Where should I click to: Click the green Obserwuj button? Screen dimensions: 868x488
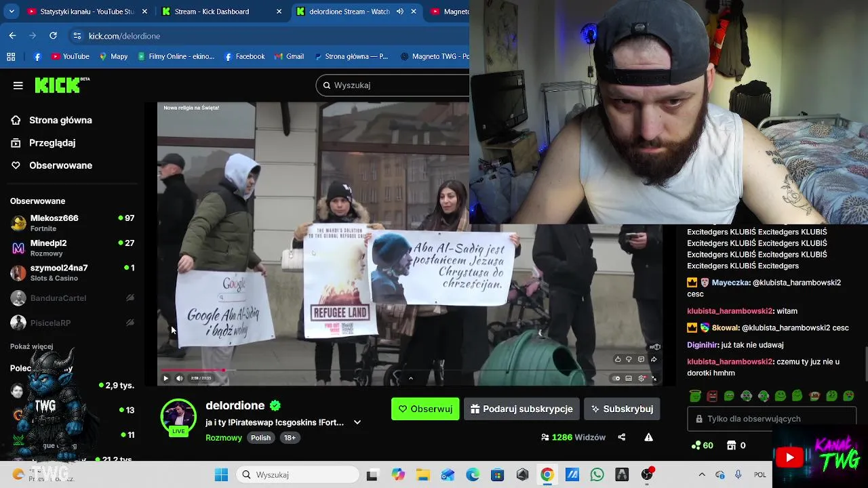pyautogui.click(x=425, y=409)
